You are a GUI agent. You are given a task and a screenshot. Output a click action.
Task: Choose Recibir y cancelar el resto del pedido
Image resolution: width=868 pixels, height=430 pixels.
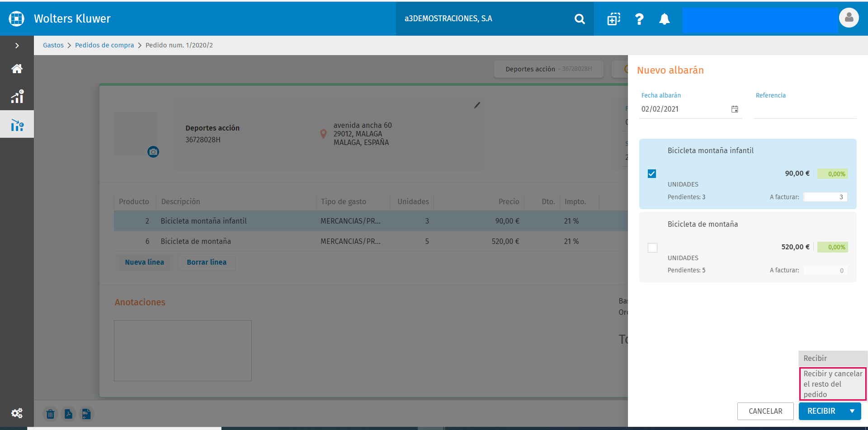coord(833,384)
